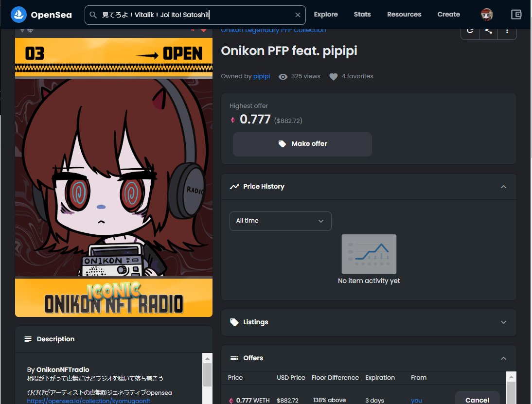The image size is (532, 404).
Task: Click the 'you' link in From column
Action: [416, 400]
